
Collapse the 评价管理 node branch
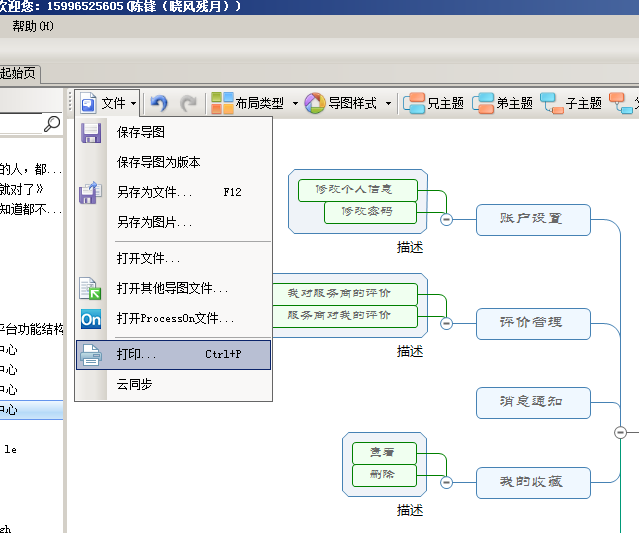pyautogui.click(x=447, y=323)
